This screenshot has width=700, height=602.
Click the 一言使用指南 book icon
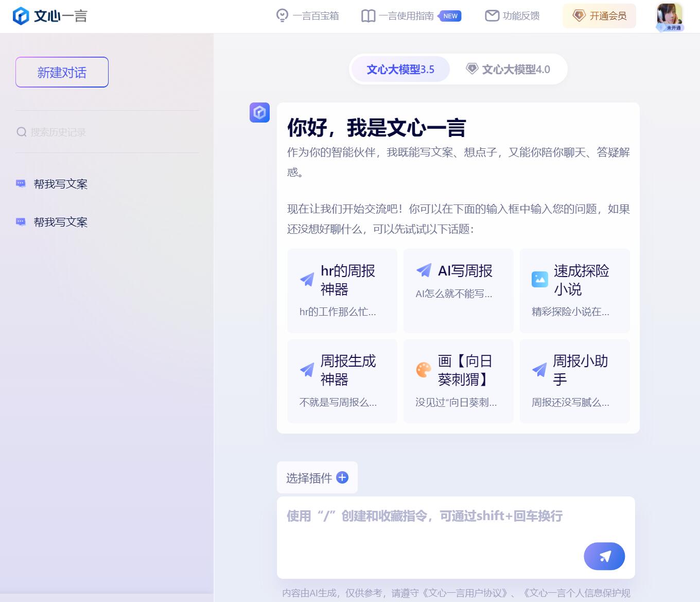click(x=368, y=16)
